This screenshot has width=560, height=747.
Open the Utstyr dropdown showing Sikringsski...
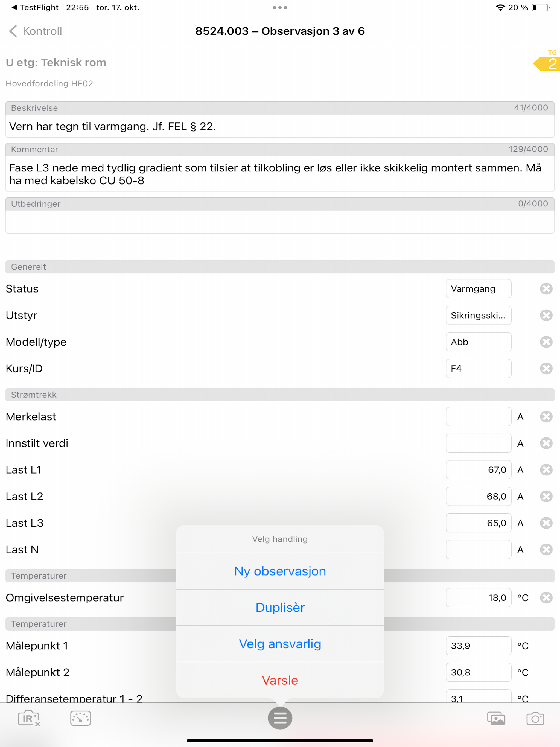[x=478, y=316]
